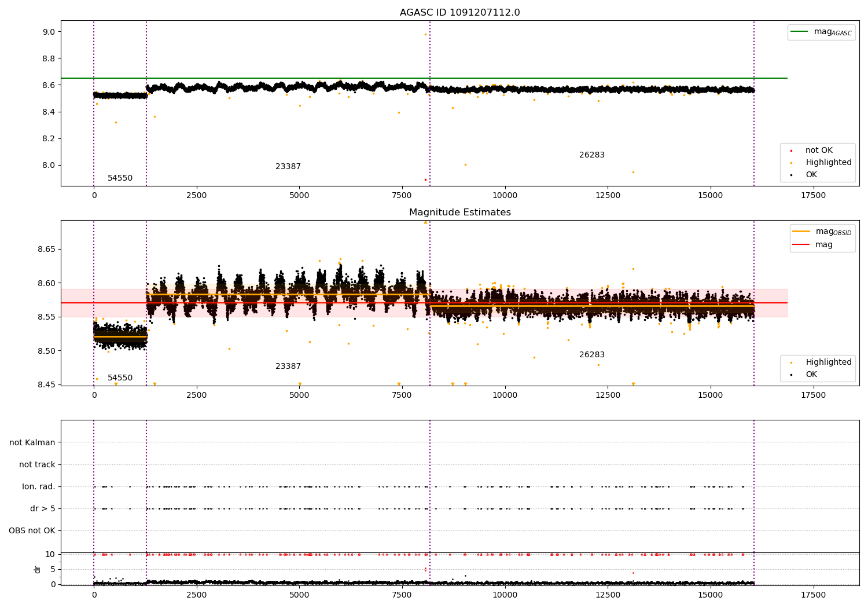The image size is (868, 608).
Task: Click the title 'AGASC ID 1091207112.0'
Action: 459,13
